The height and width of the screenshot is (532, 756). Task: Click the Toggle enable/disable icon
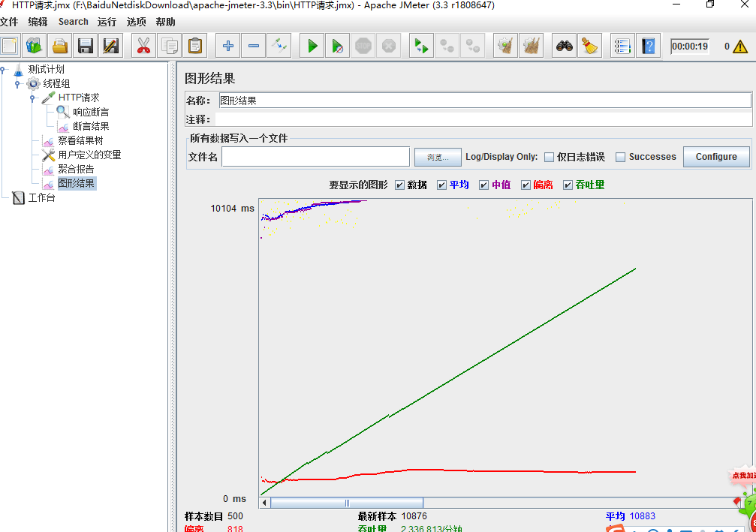pos(279,47)
